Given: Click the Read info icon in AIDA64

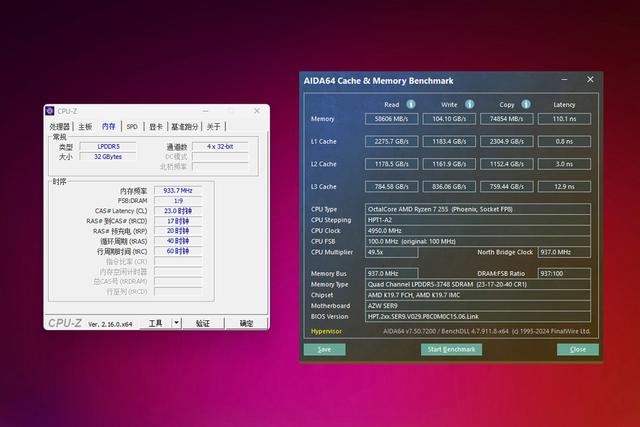Looking at the screenshot, I should click(x=411, y=105).
